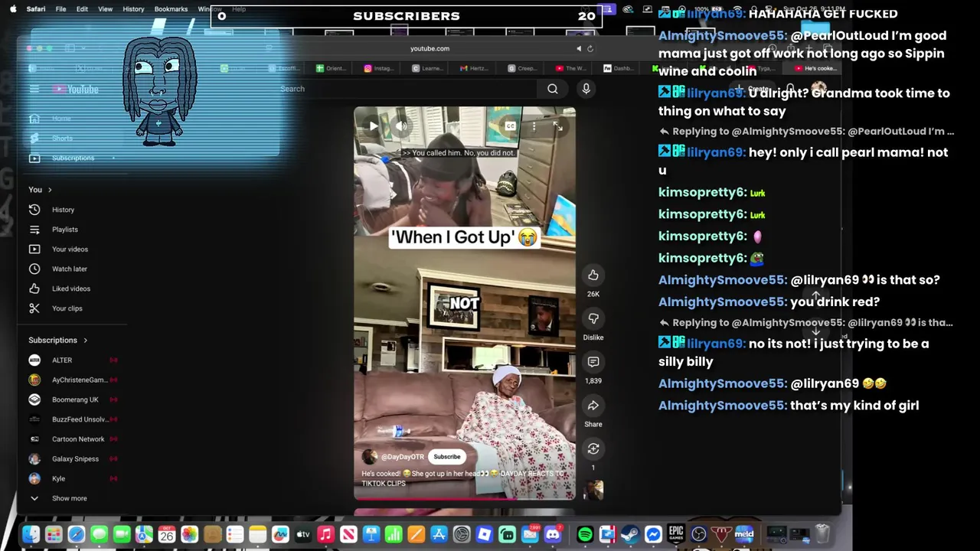980x551 pixels.
Task: Open Your clips in sidebar
Action: click(67, 308)
